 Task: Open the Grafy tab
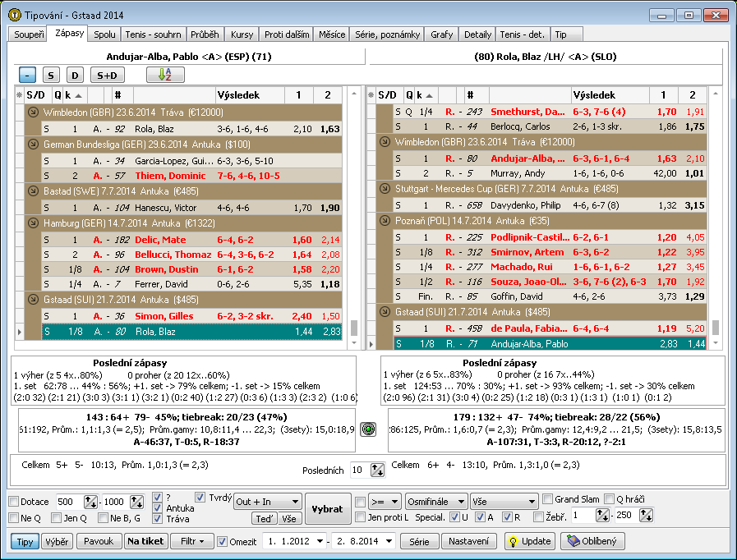click(x=442, y=34)
